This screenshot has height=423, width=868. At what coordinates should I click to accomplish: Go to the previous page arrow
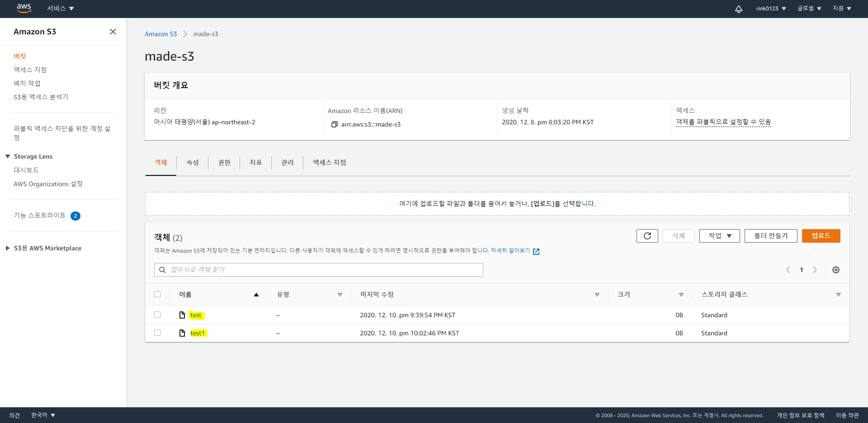coord(788,270)
